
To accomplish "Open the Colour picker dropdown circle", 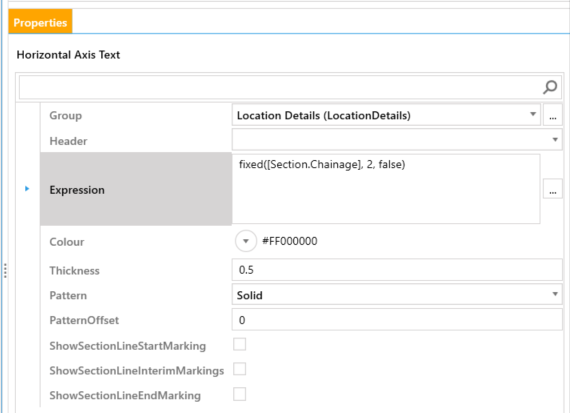I will coord(246,241).
